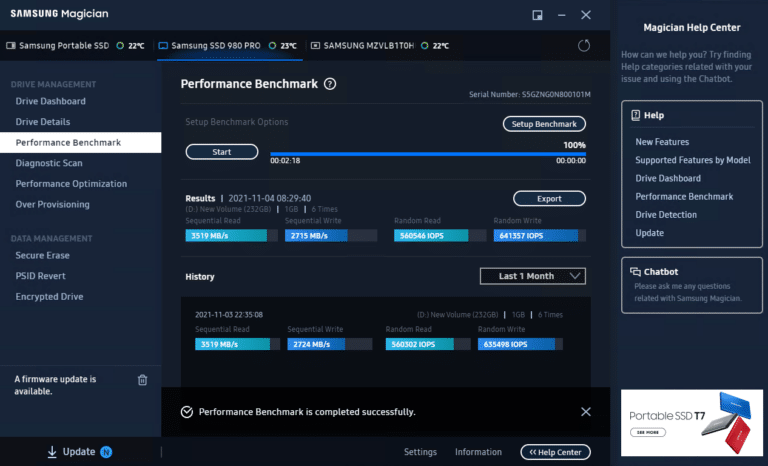This screenshot has height=466, width=768.
Task: Switch to SAMSUNG MZVLB1T0H drive tab
Action: pos(381,46)
